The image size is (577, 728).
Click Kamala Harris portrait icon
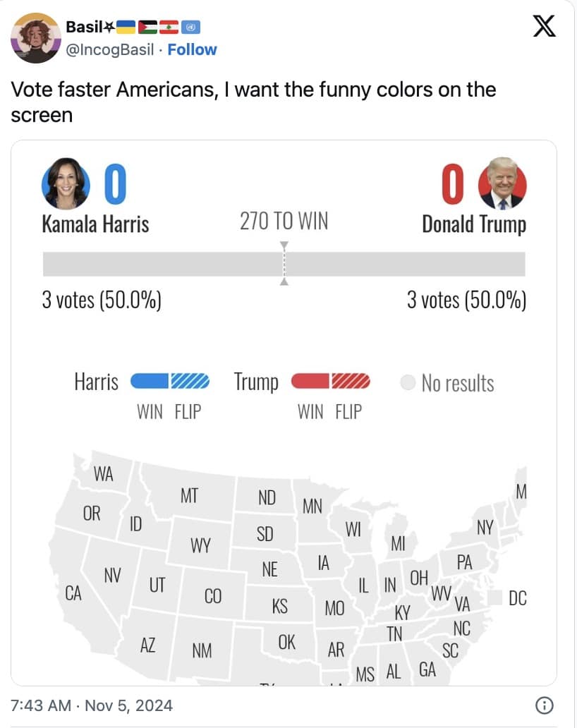pyautogui.click(x=66, y=183)
